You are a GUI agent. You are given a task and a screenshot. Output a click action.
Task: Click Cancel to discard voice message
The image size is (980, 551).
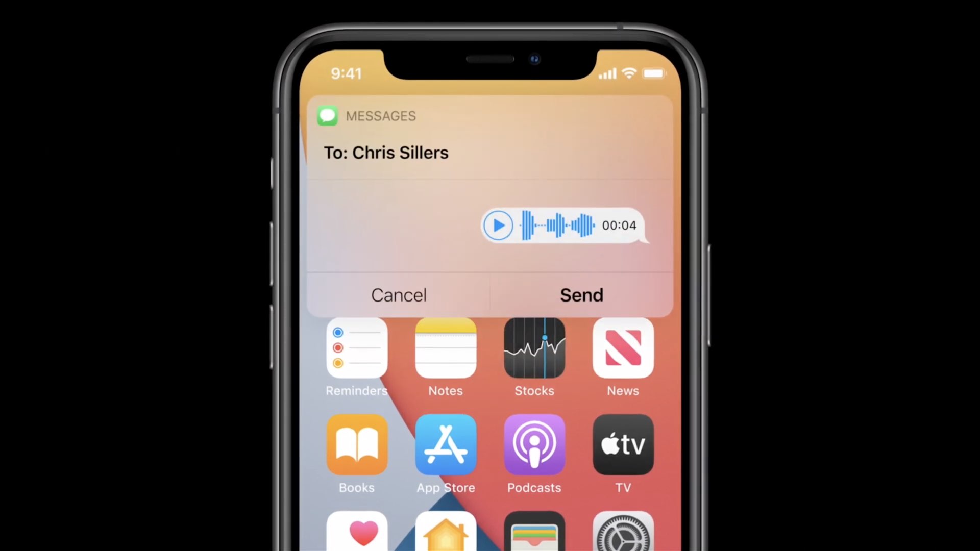click(x=399, y=295)
